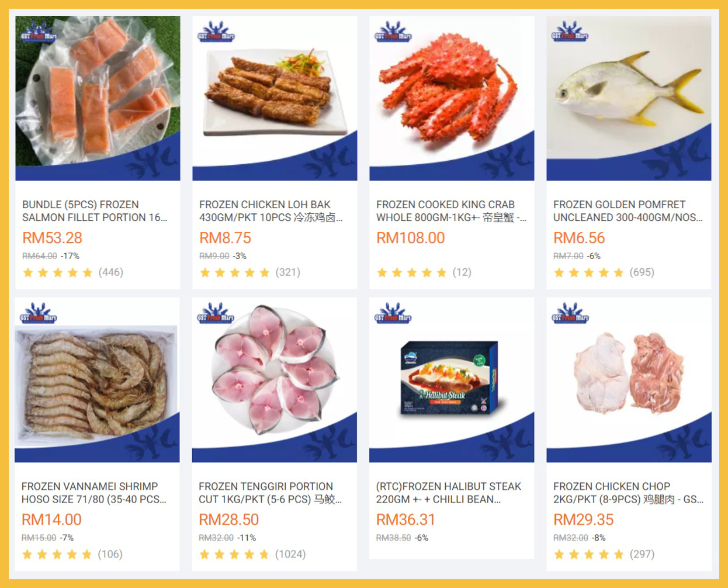The height and width of the screenshot is (588, 728).
Task: Open Frozen Chicken Chop 2KG/PKT title
Action: tap(628, 493)
